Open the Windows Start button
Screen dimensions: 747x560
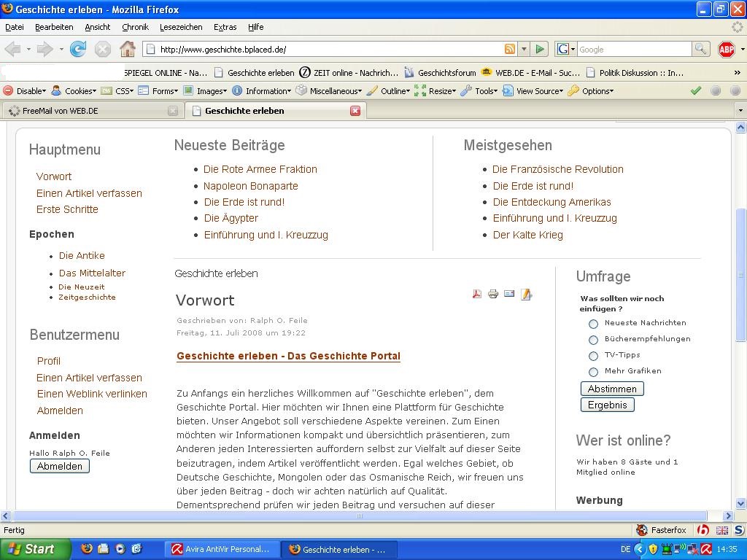click(34, 549)
